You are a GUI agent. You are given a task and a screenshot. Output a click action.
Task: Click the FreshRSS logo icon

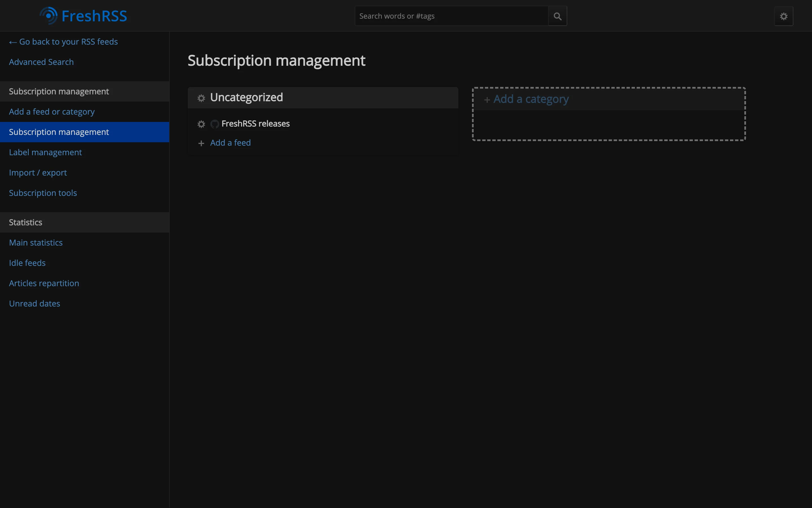point(49,16)
